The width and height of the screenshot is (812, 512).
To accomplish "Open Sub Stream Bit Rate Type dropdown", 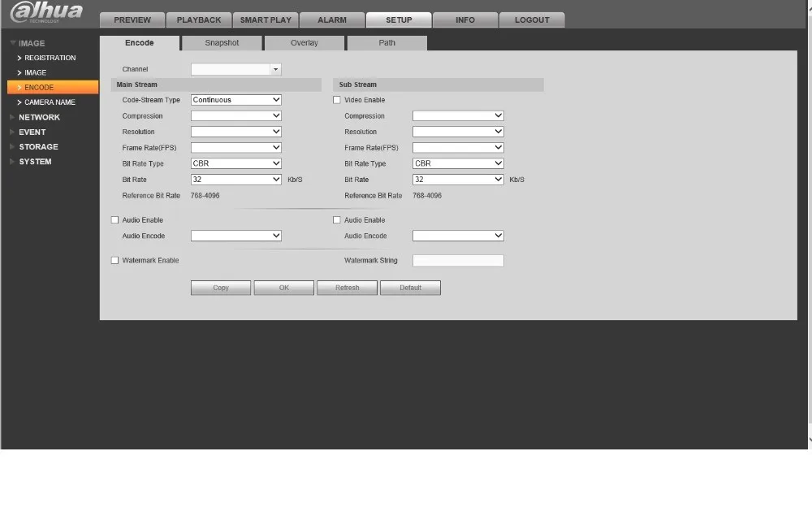I will coord(458,163).
